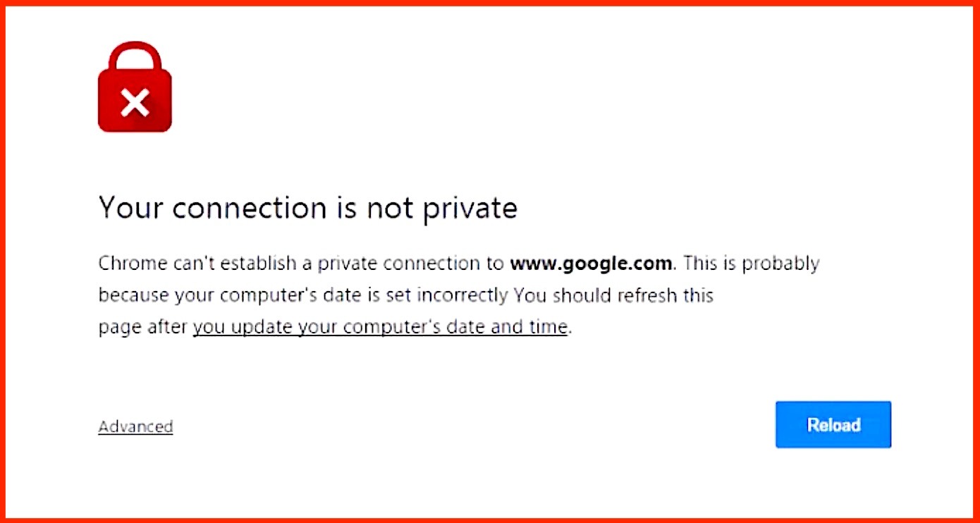Click the 'You should refresh this' text

[x=613, y=295]
